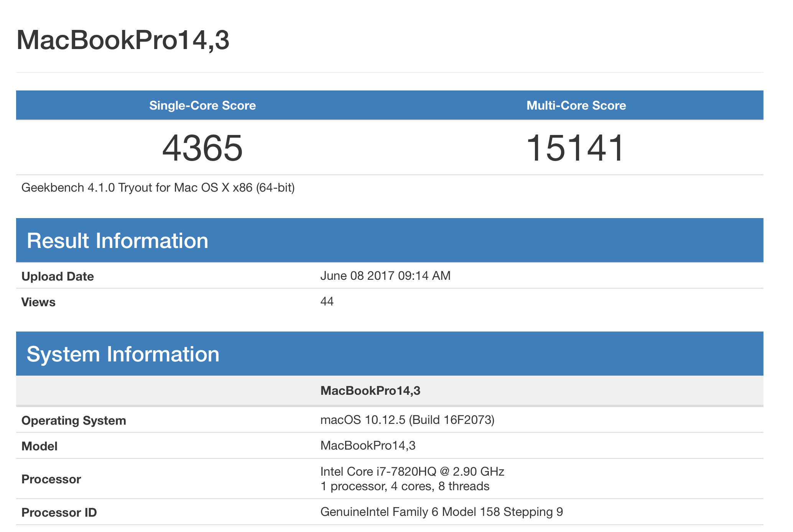Screen dimensions: 793x532
Task: Click the Operating System label
Action: click(74, 420)
